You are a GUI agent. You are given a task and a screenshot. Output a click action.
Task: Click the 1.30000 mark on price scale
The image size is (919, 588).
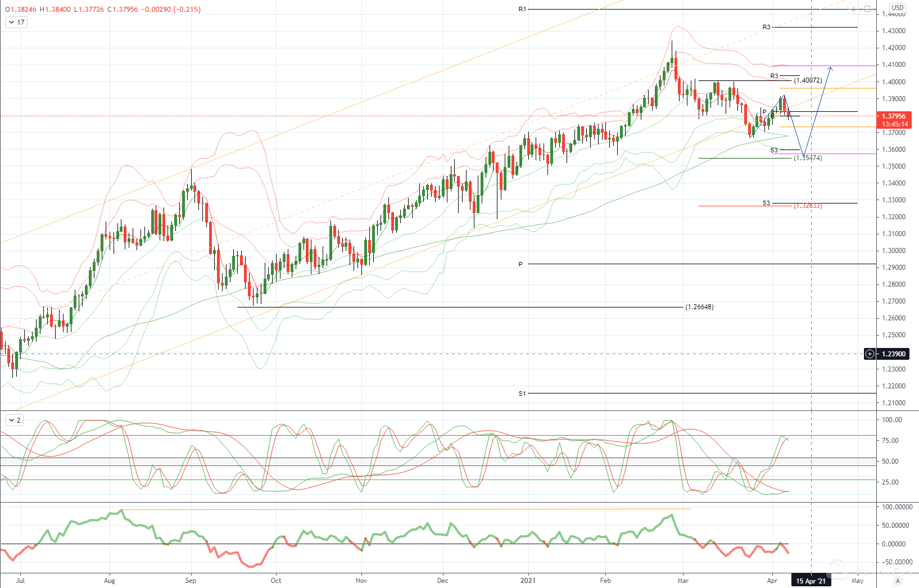[894, 251]
